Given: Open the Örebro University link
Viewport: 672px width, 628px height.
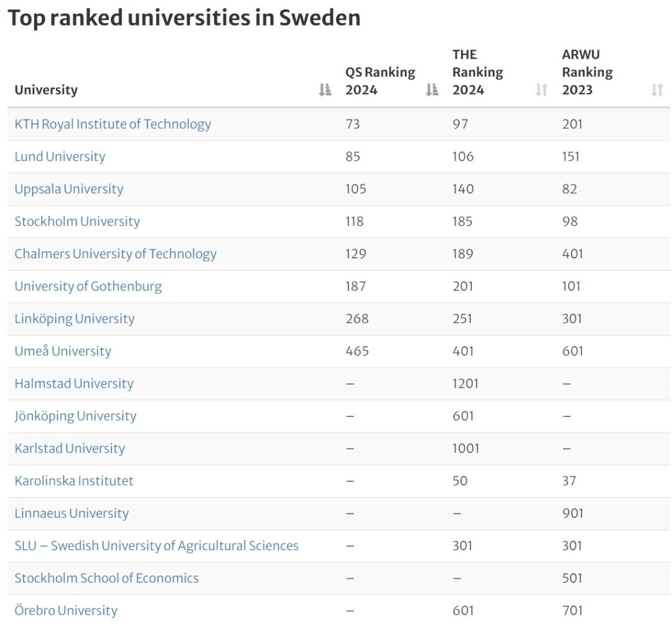Looking at the screenshot, I should (66, 611).
